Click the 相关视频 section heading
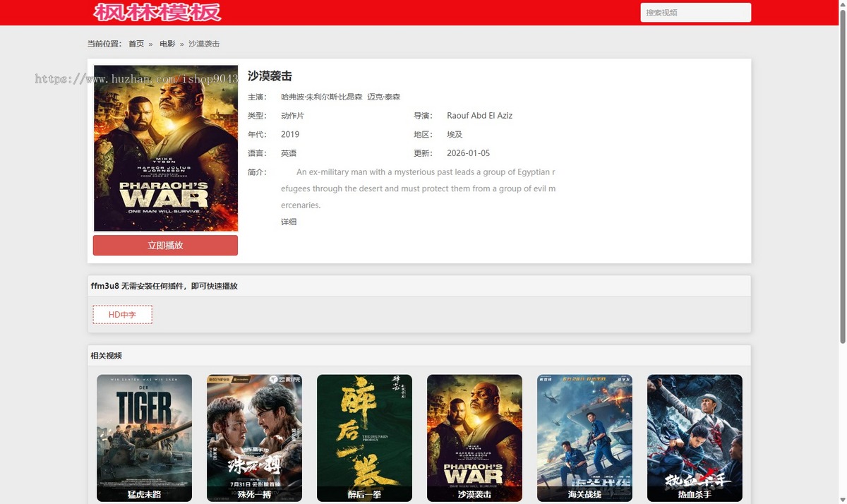 [x=106, y=356]
